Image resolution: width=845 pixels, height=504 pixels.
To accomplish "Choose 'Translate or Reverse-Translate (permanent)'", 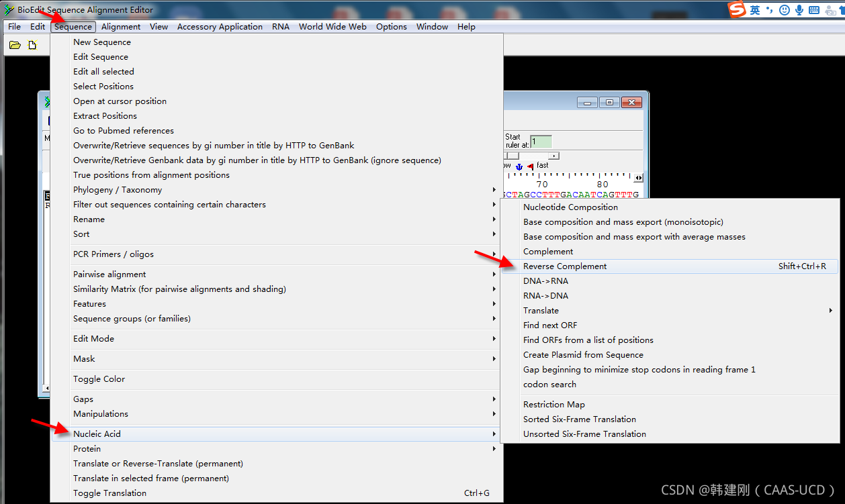I will pos(276,464).
